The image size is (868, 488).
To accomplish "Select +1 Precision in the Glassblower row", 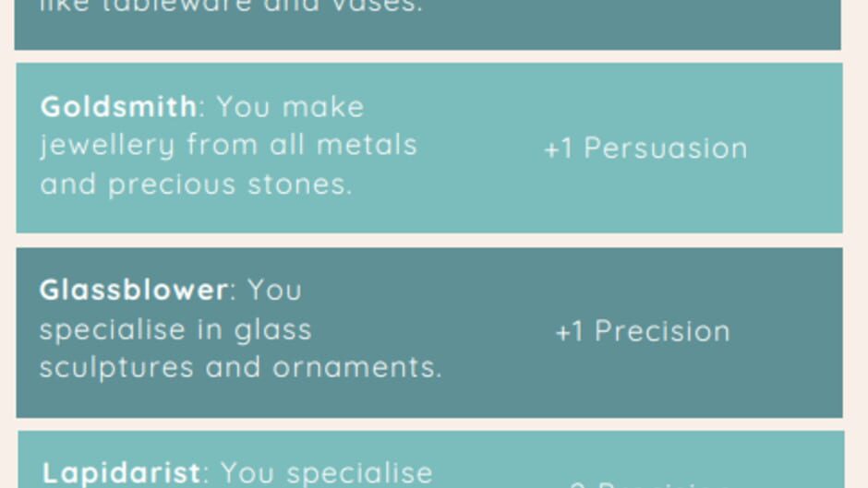I will click(643, 331).
